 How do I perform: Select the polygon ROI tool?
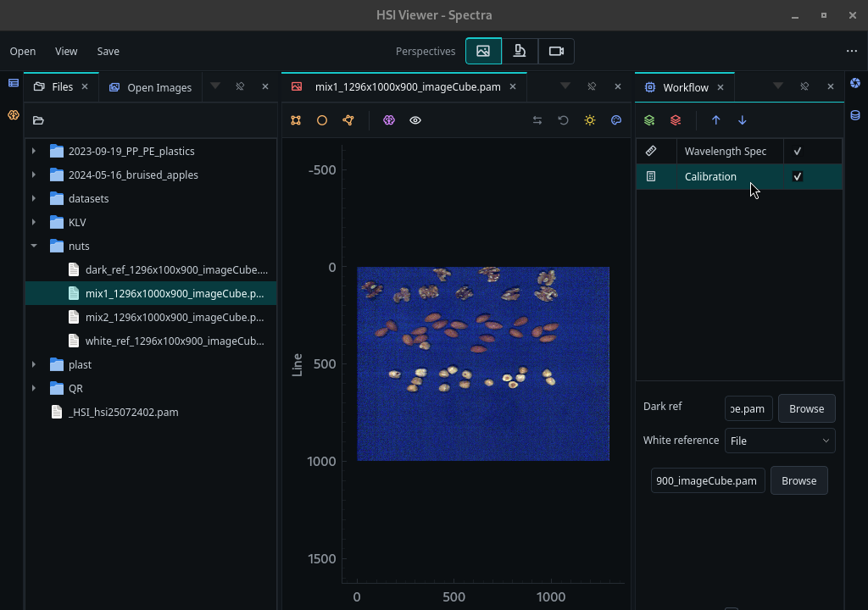[348, 120]
